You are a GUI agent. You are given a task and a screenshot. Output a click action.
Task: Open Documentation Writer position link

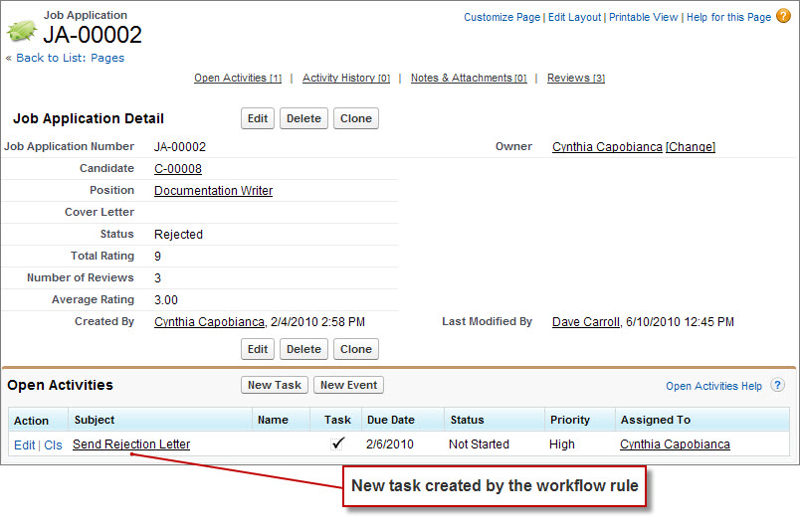click(x=213, y=191)
